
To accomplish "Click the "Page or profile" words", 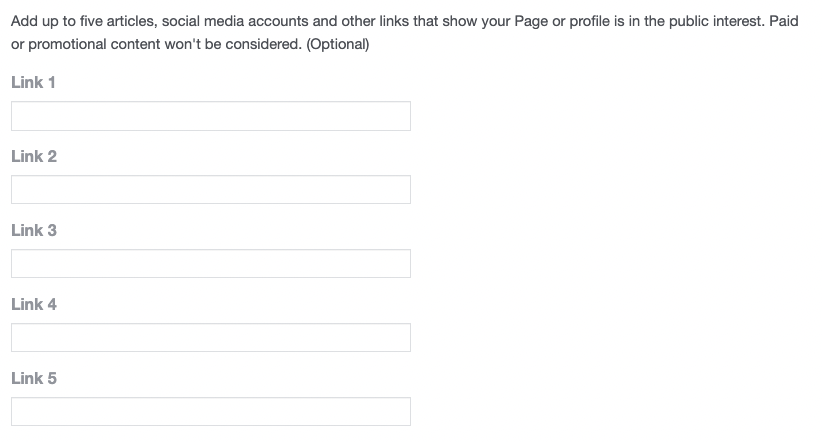I will (562, 21).
